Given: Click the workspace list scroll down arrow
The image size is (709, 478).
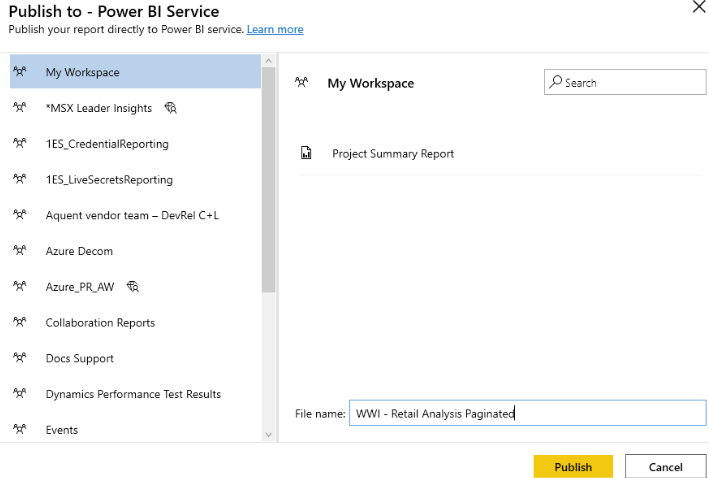Looking at the screenshot, I should (x=268, y=435).
